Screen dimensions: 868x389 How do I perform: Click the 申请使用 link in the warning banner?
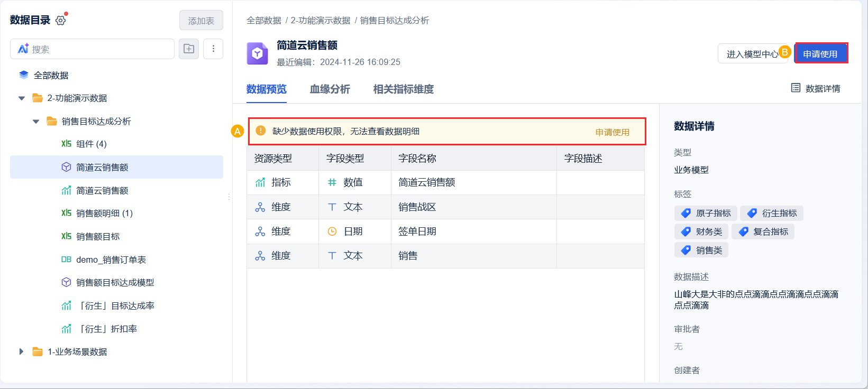612,132
